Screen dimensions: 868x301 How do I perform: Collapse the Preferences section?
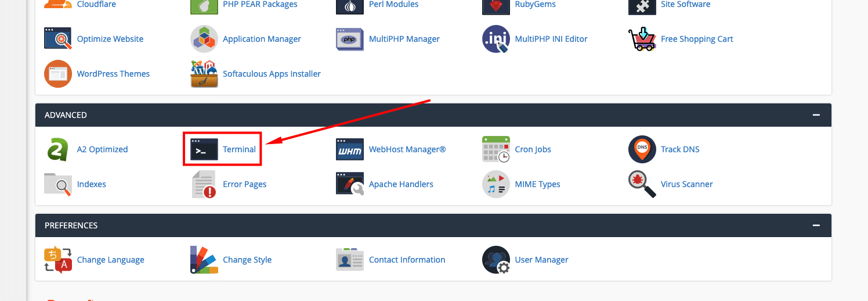coord(816,225)
